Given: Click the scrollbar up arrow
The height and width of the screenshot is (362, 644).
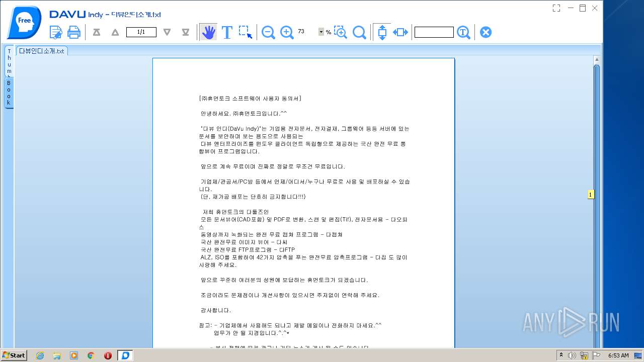Looking at the screenshot, I should pyautogui.click(x=597, y=59).
